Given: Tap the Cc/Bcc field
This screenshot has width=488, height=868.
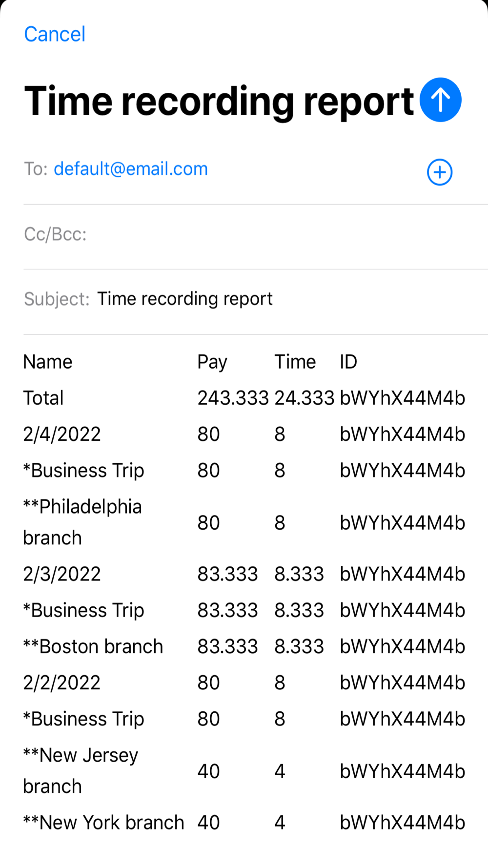Looking at the screenshot, I should (256, 235).
